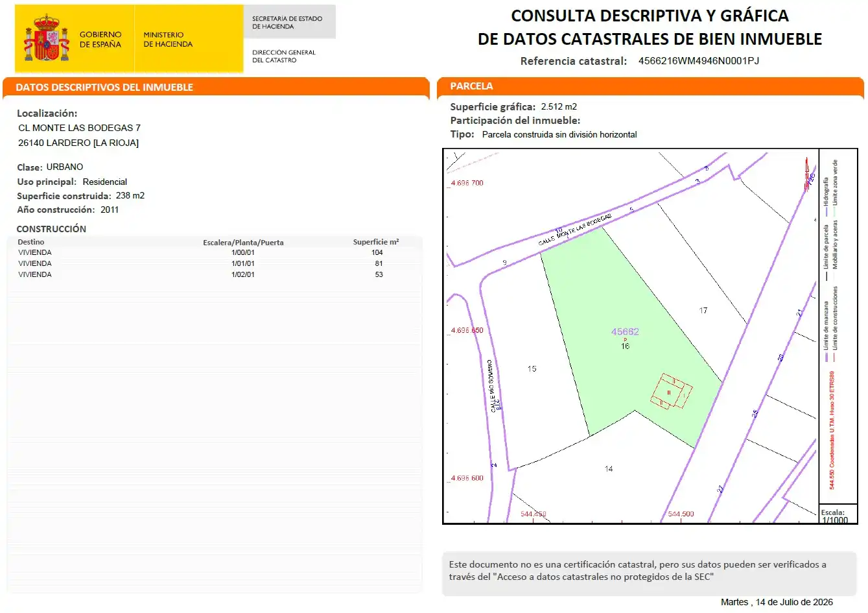Click construction year '2011'

[x=110, y=210]
